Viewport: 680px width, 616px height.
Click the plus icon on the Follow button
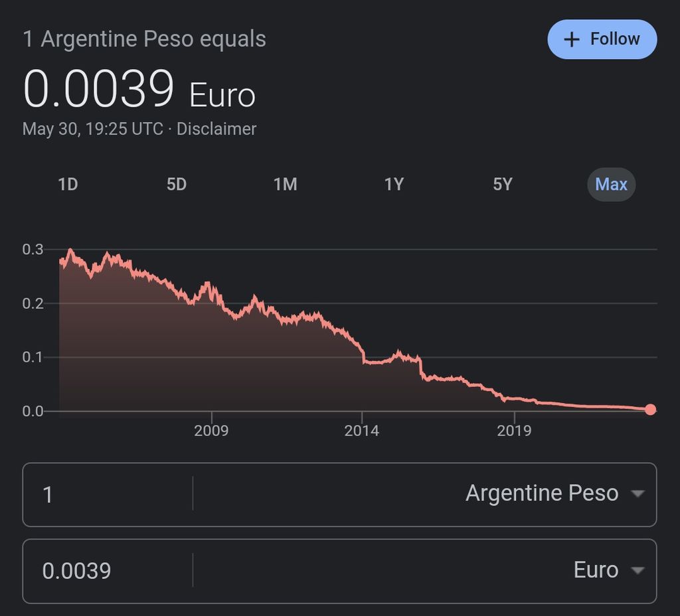point(571,40)
